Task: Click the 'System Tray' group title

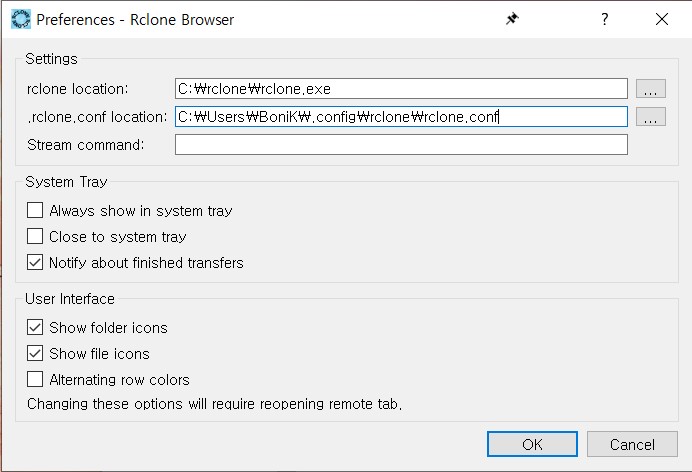Action: (66, 182)
